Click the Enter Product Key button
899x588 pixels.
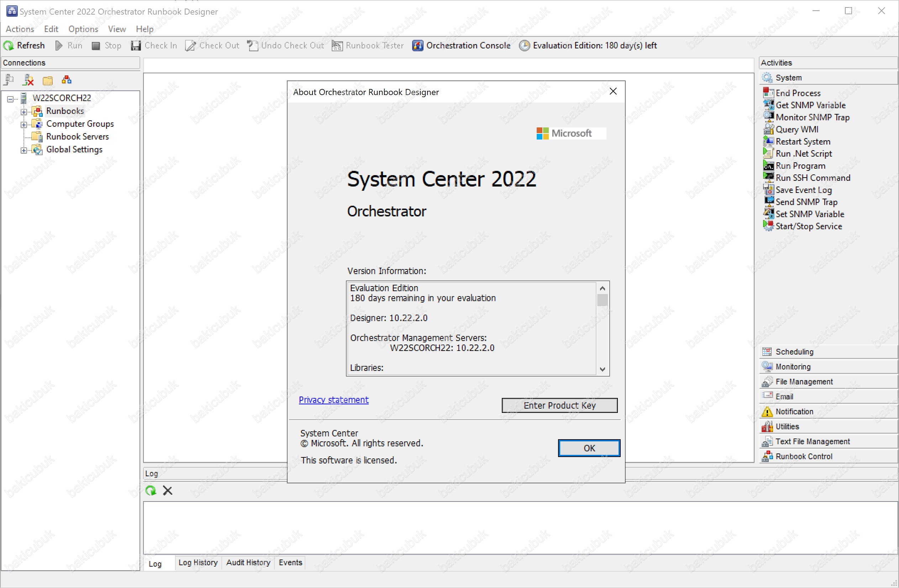point(559,405)
